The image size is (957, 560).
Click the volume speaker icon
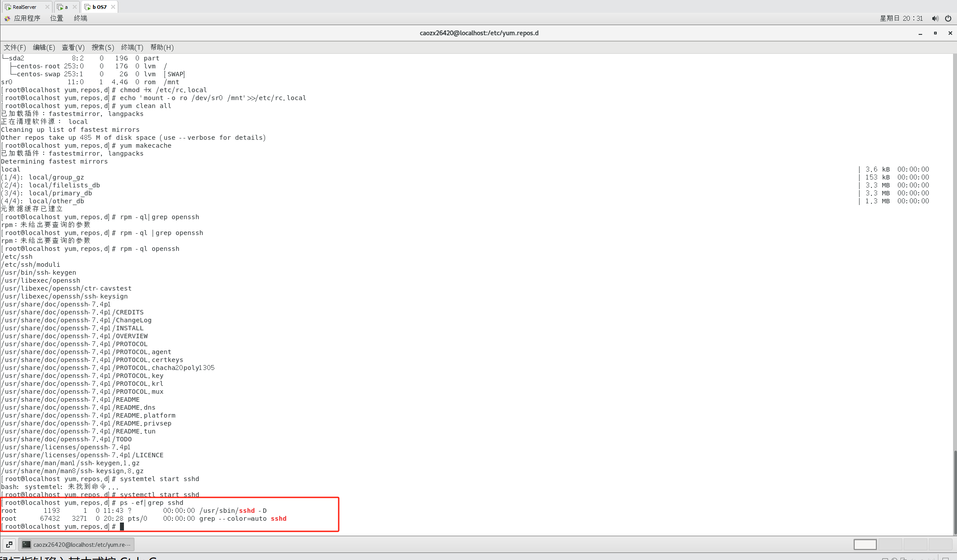pos(935,18)
